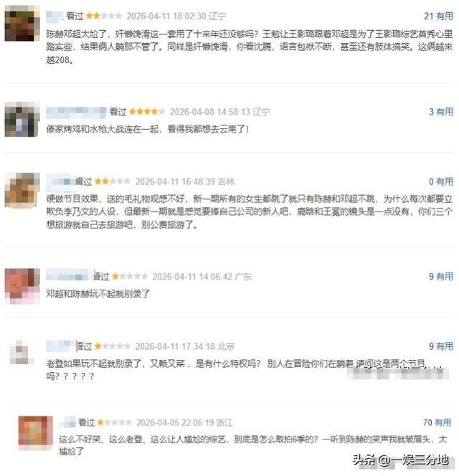Open the first reviewer's avatar
This screenshot has width=459, height=476.
(22, 23)
